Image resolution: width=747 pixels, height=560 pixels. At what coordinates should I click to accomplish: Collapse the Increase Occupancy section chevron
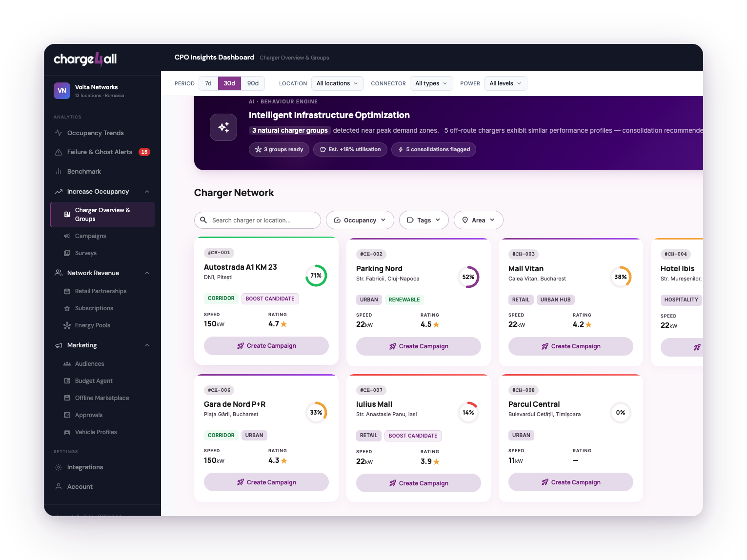pyautogui.click(x=147, y=192)
